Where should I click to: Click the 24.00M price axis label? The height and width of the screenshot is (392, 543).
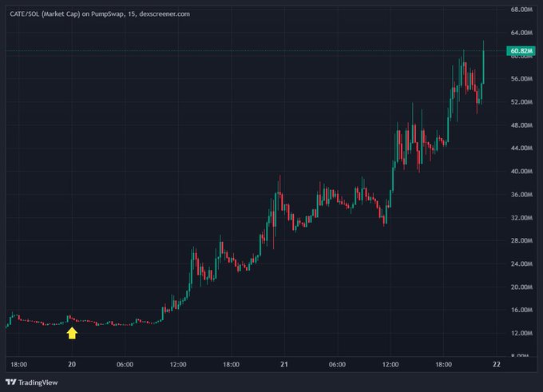pos(521,264)
